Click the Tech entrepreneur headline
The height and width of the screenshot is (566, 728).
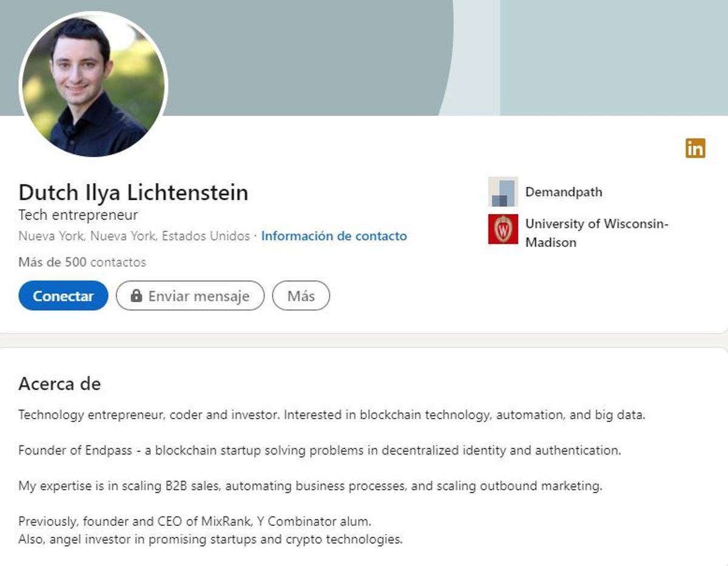tap(78, 215)
